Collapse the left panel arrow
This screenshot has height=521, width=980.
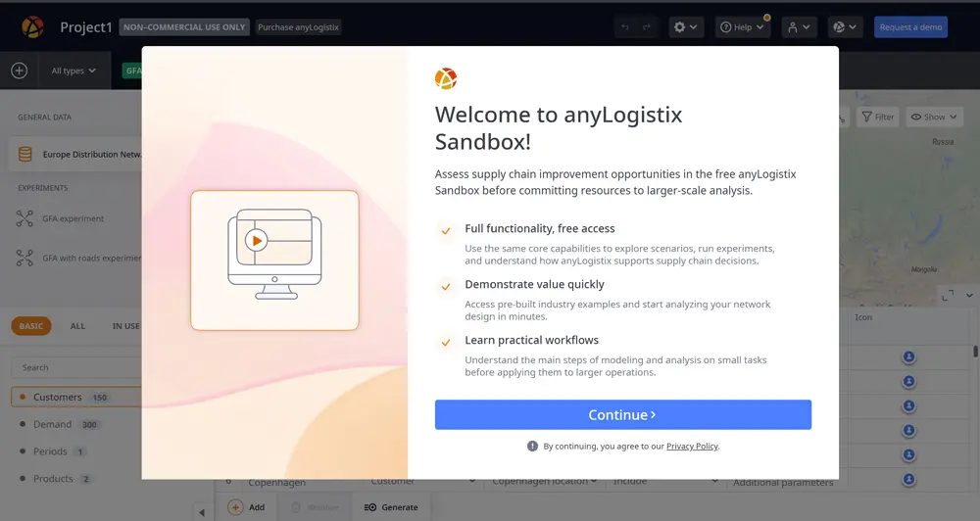[201, 512]
